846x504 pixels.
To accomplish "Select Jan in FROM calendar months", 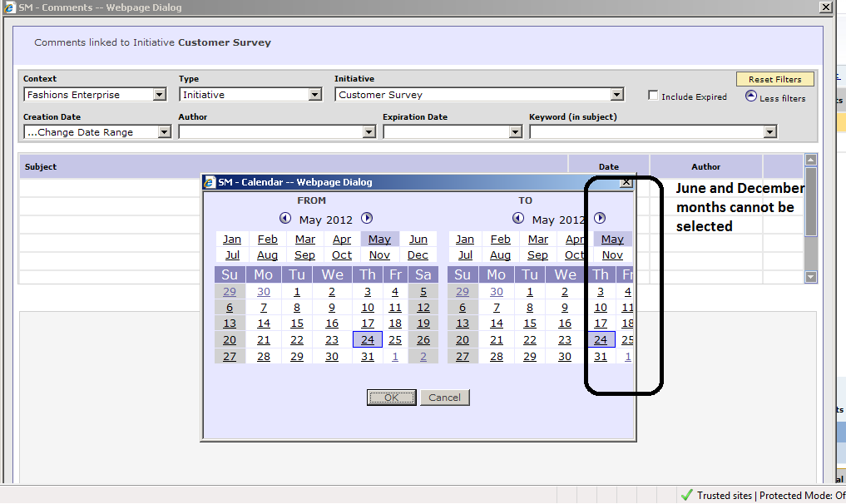I will [x=232, y=239].
